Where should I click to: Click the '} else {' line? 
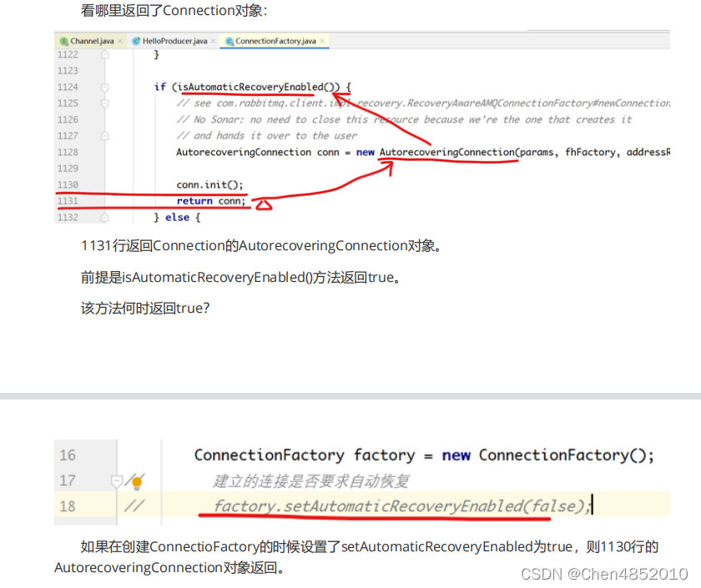[x=177, y=218]
